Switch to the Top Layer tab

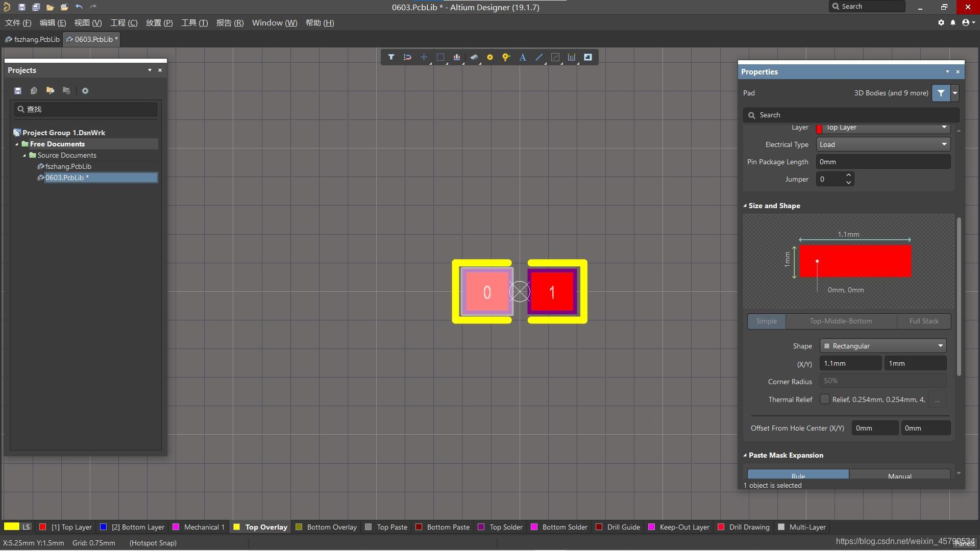66,527
